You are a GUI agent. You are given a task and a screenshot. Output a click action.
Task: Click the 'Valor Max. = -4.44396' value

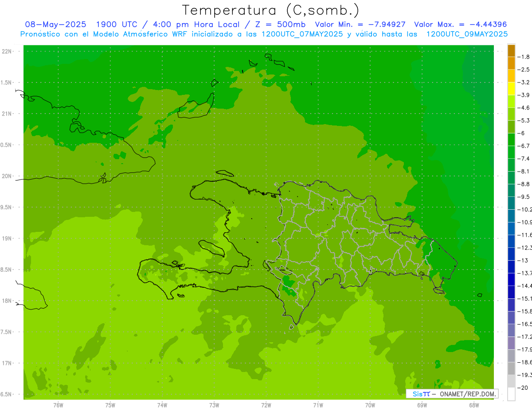coord(460,24)
